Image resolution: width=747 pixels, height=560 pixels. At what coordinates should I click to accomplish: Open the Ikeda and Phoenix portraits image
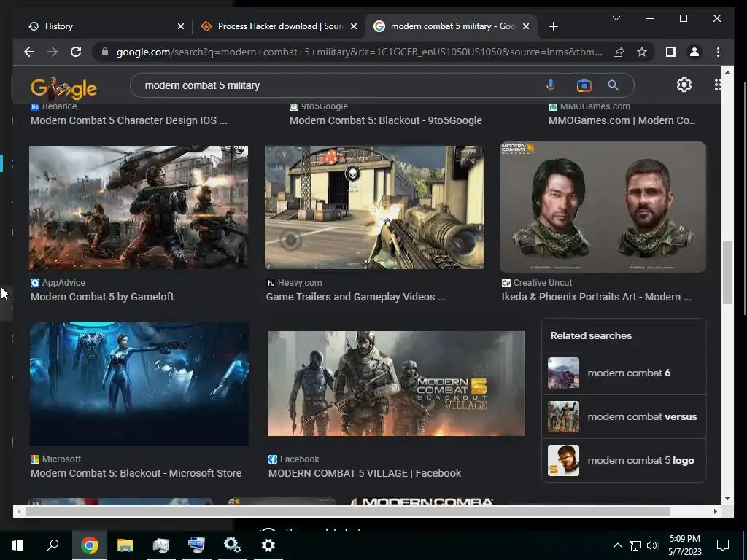603,207
